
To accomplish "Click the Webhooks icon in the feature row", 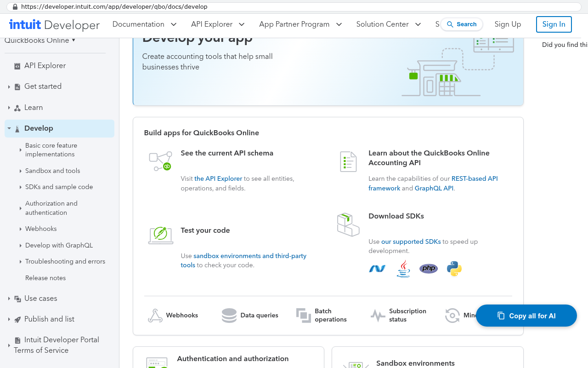I will [x=155, y=316].
